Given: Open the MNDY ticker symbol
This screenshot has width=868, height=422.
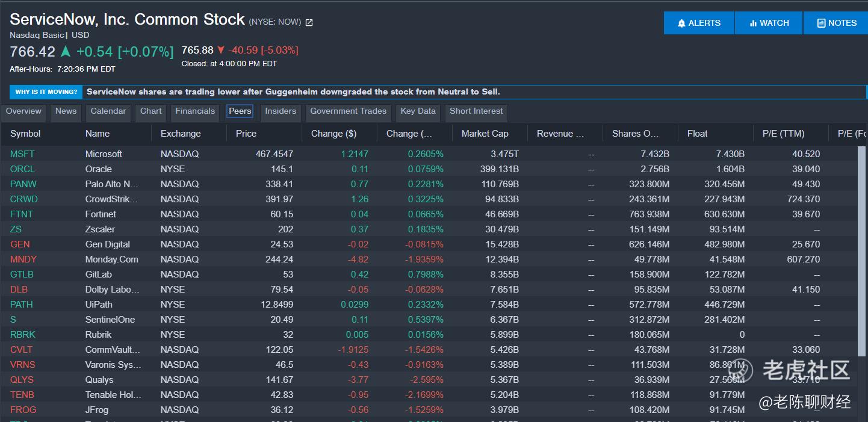Looking at the screenshot, I should 23,259.
